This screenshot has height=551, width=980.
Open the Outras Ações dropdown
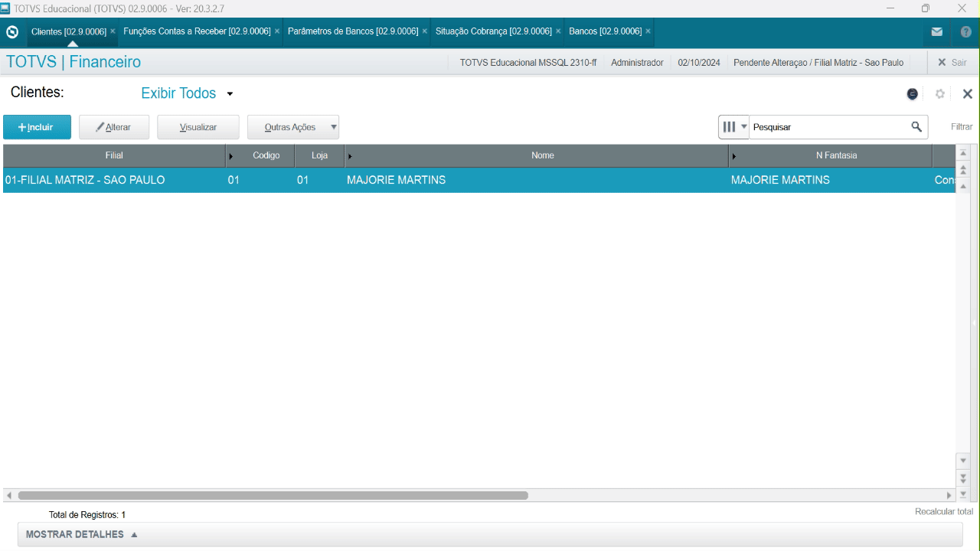[293, 127]
